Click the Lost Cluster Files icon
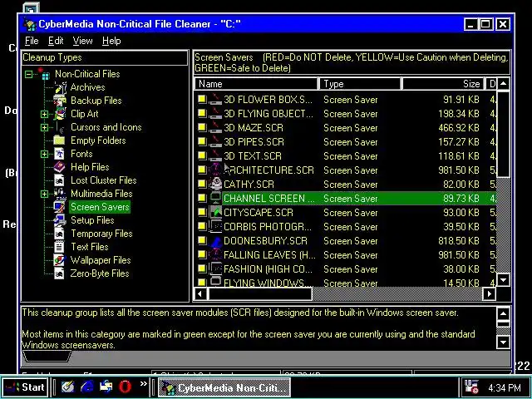 [59, 180]
